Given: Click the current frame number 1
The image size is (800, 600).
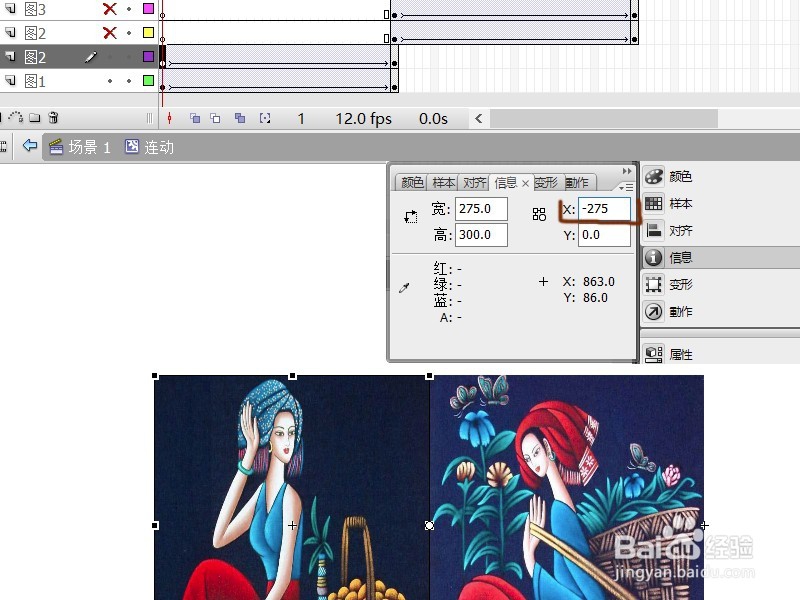Looking at the screenshot, I should coord(301,119).
